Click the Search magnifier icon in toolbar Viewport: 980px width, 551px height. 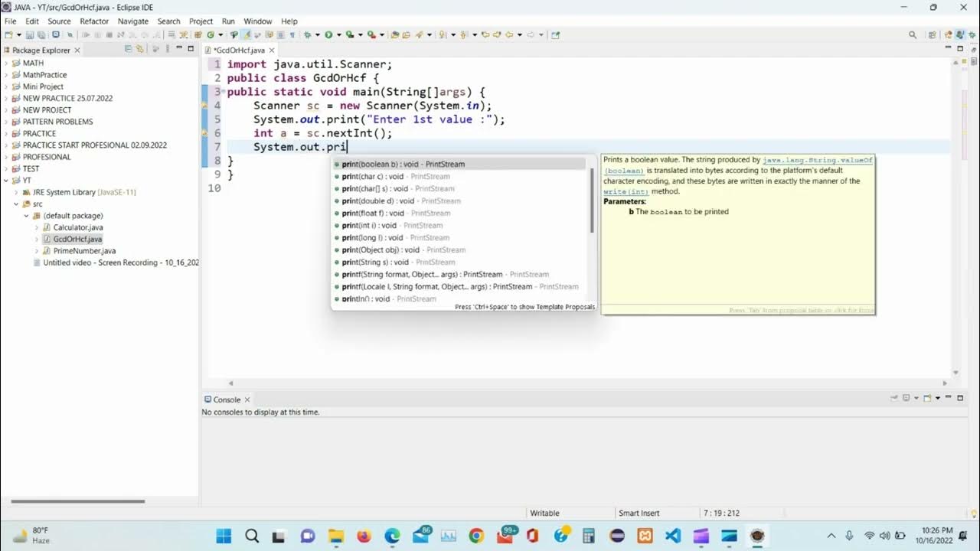[912, 34]
